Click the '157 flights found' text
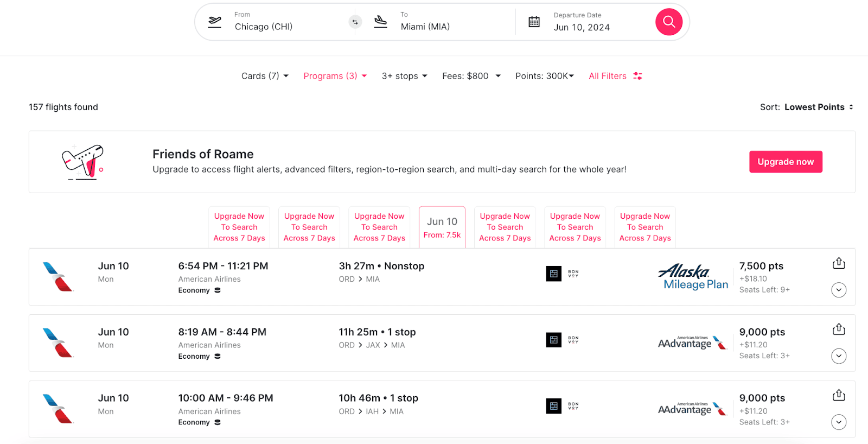 [x=63, y=107]
